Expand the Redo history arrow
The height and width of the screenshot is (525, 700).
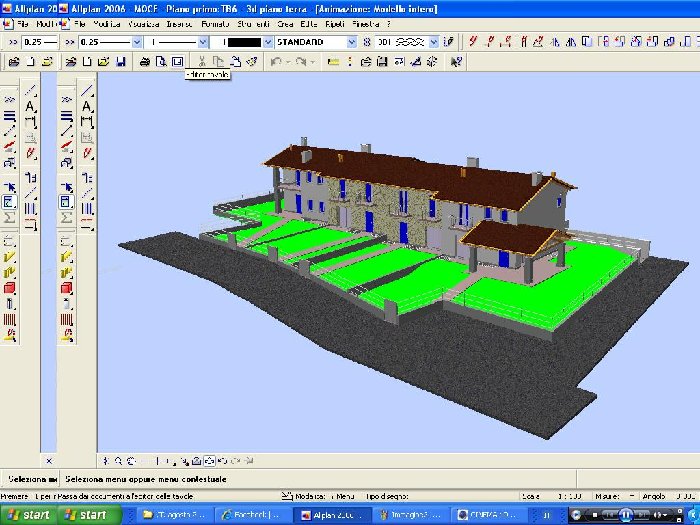pos(313,62)
